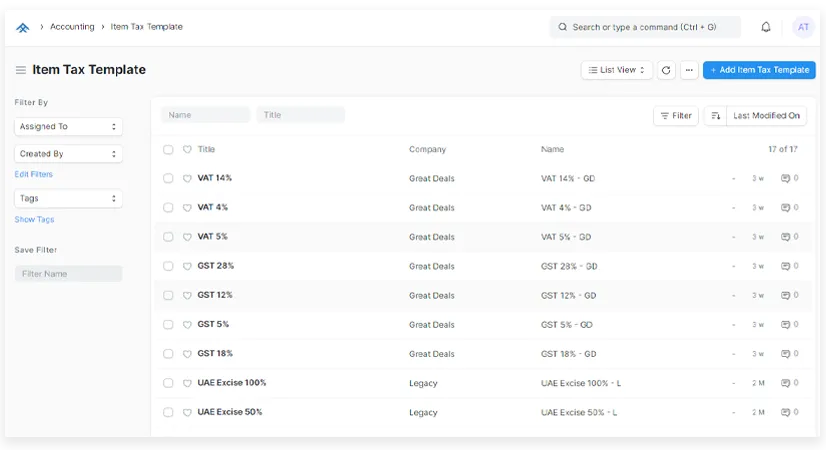Image resolution: width=826 pixels, height=450 pixels.
Task: Click the AT user avatar
Action: pyautogui.click(x=803, y=27)
